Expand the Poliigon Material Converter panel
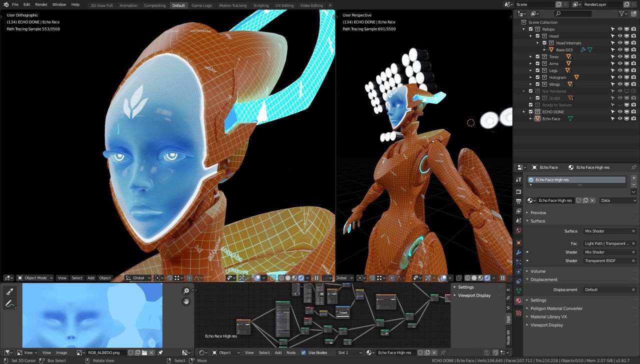Image resolution: width=640 pixels, height=364 pixels. (556, 309)
